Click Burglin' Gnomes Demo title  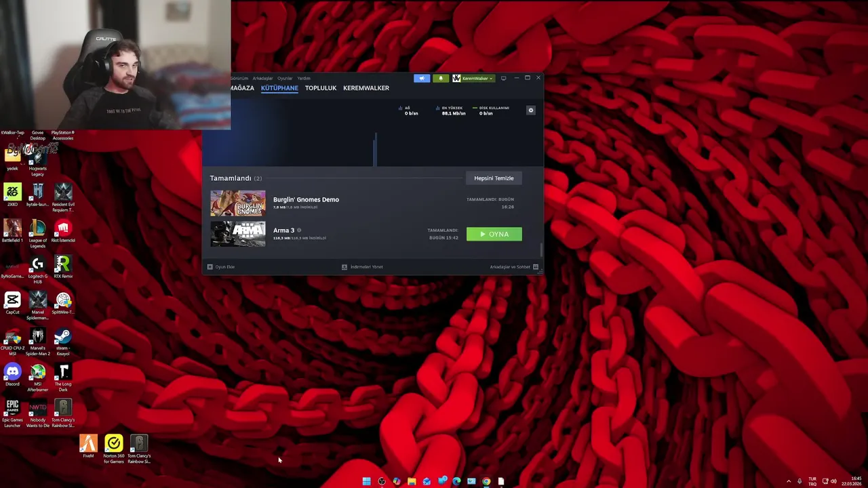click(306, 199)
